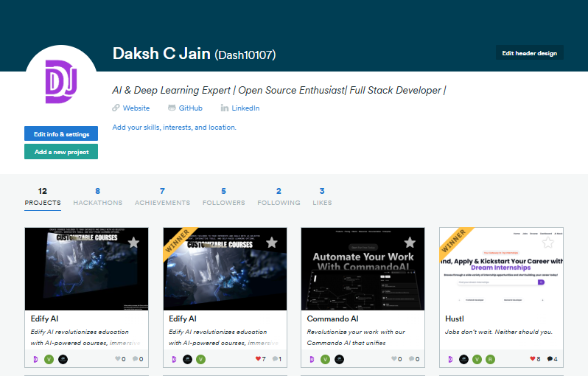Open the Likes tab
Image resolution: width=588 pixels, height=376 pixels.
[x=322, y=197]
